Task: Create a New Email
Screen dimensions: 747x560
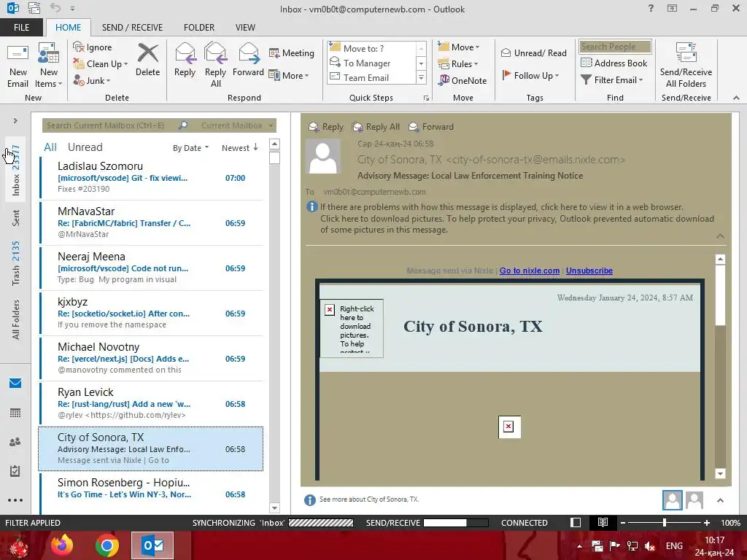Action: pos(18,66)
